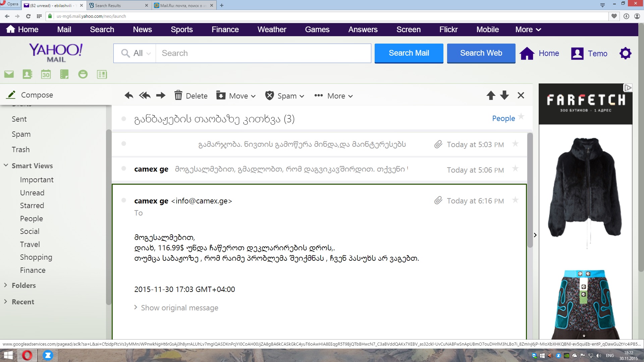The width and height of the screenshot is (644, 362).
Task: Open the More actions dropdown in toolbar
Action: pos(333,96)
